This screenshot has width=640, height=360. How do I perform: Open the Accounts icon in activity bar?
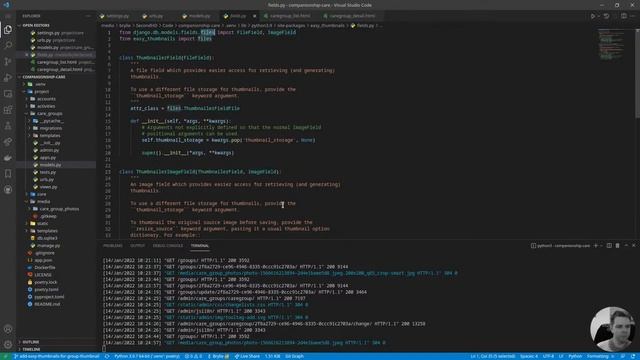pyautogui.click(x=8, y=329)
